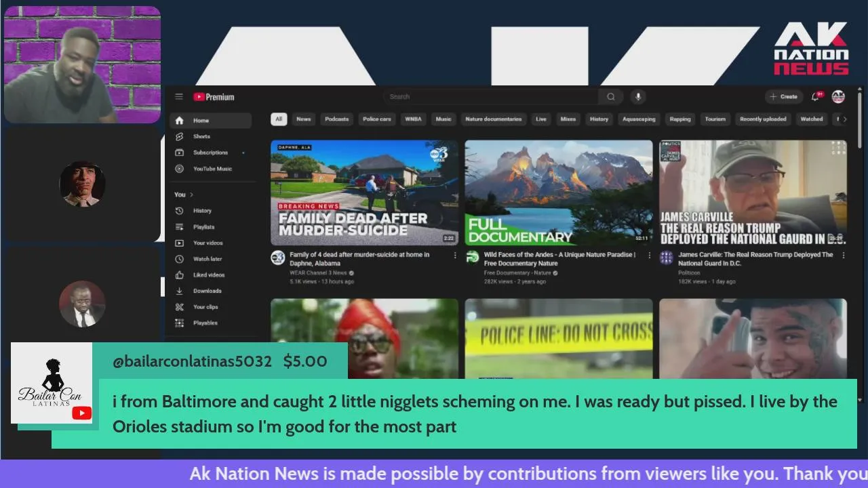Open the WEAR Channel 3 News channel link
Image resolution: width=868 pixels, height=488 pixels.
[x=318, y=272]
